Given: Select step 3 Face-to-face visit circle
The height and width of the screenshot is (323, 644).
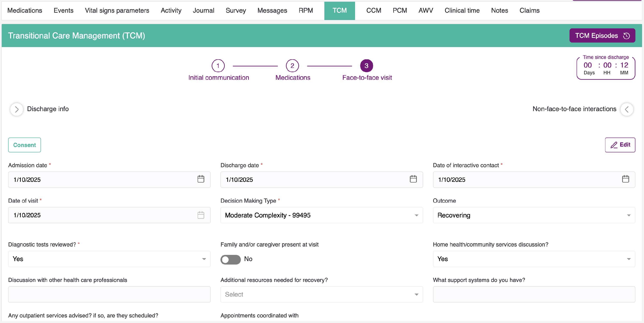Looking at the screenshot, I should [366, 66].
